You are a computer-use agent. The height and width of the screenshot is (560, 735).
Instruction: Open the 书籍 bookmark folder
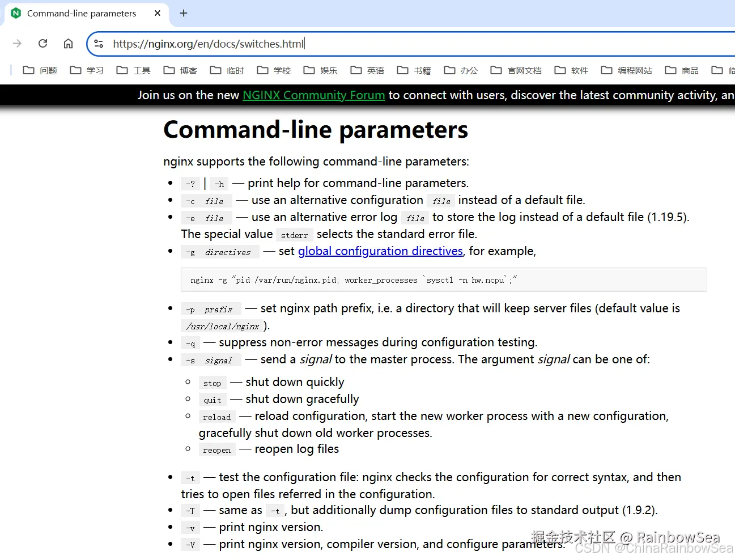414,70
